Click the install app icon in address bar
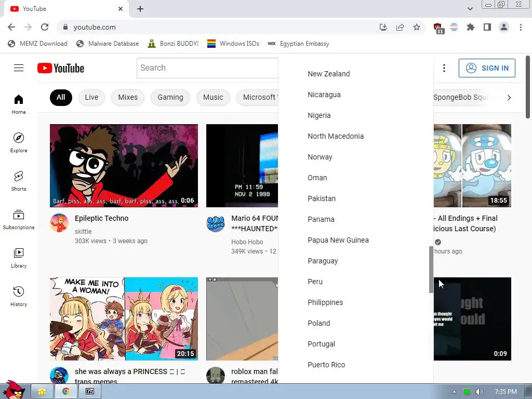The height and width of the screenshot is (399, 532). 383,27
